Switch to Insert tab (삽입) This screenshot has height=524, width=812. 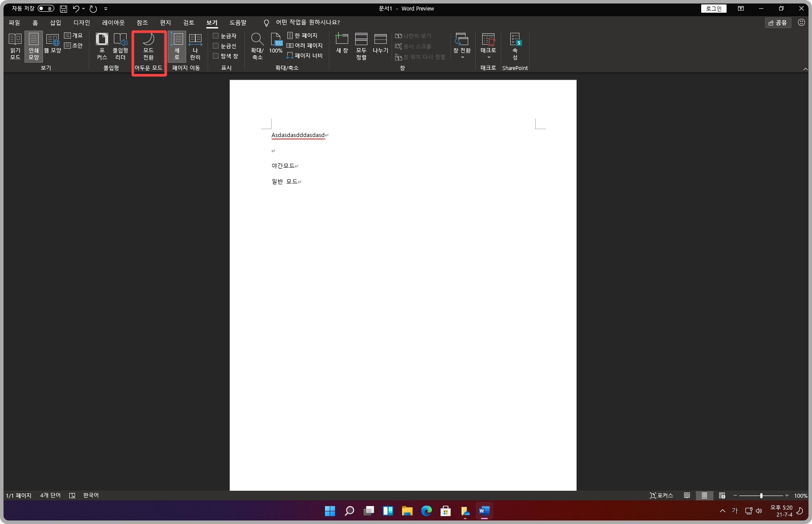coord(56,22)
